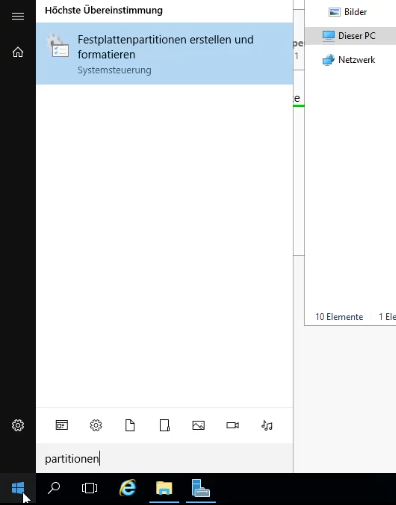Filter search results by Videos
The width and height of the screenshot is (396, 505).
click(x=233, y=425)
